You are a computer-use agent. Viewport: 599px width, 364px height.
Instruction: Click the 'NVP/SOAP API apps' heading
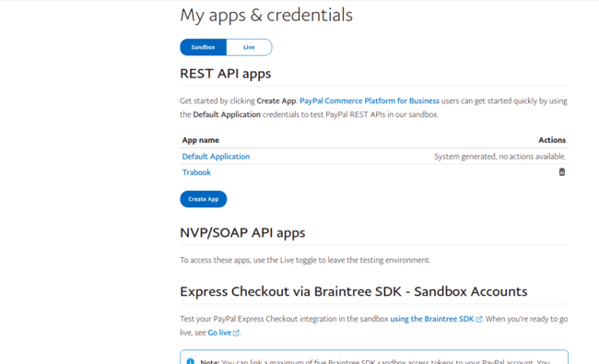[x=242, y=232]
